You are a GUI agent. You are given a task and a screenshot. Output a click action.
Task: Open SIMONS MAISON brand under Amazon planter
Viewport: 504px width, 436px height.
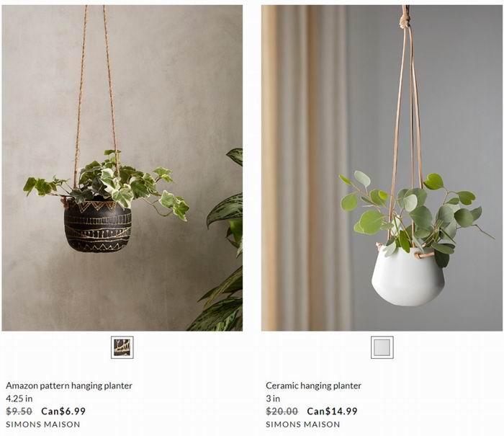tap(42, 424)
